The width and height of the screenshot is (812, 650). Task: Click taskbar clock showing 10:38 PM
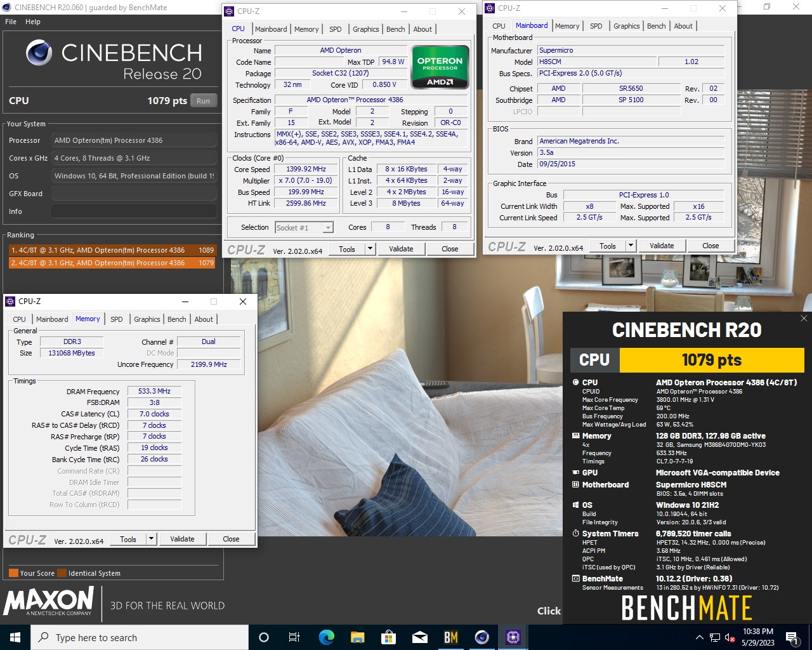(758, 637)
